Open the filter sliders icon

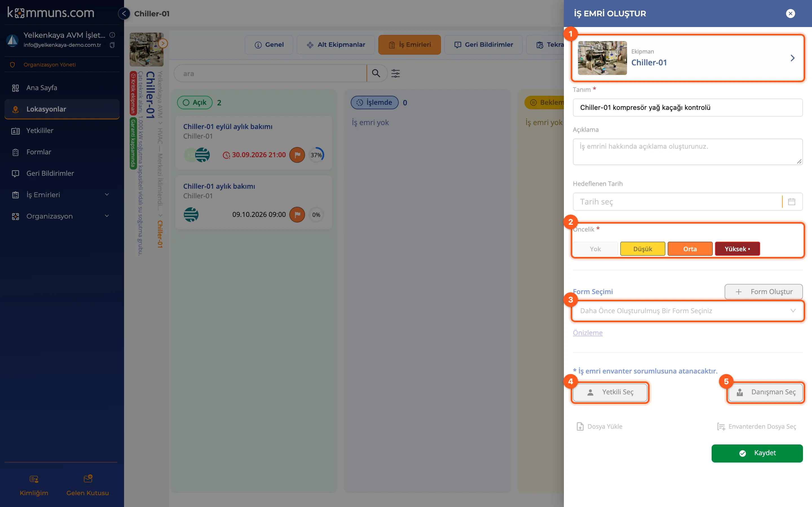(x=396, y=74)
